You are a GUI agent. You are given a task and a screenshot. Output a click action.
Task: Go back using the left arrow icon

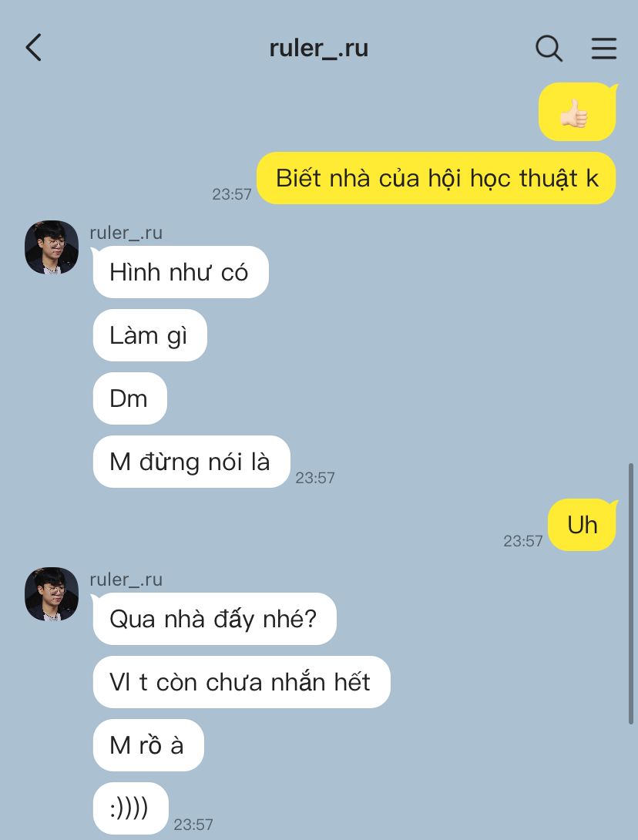click(x=33, y=47)
